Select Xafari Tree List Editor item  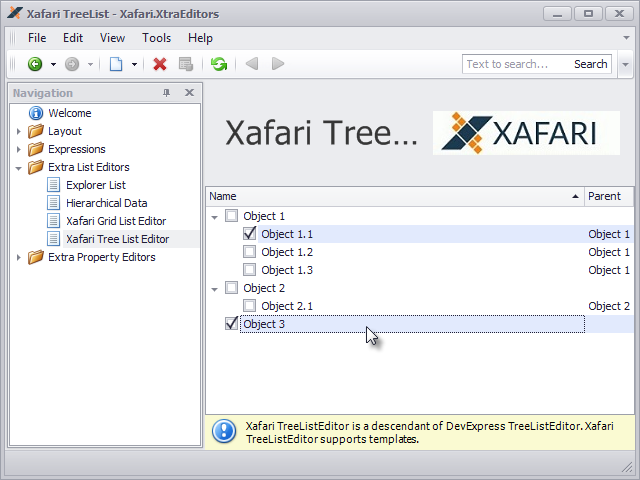pos(118,239)
